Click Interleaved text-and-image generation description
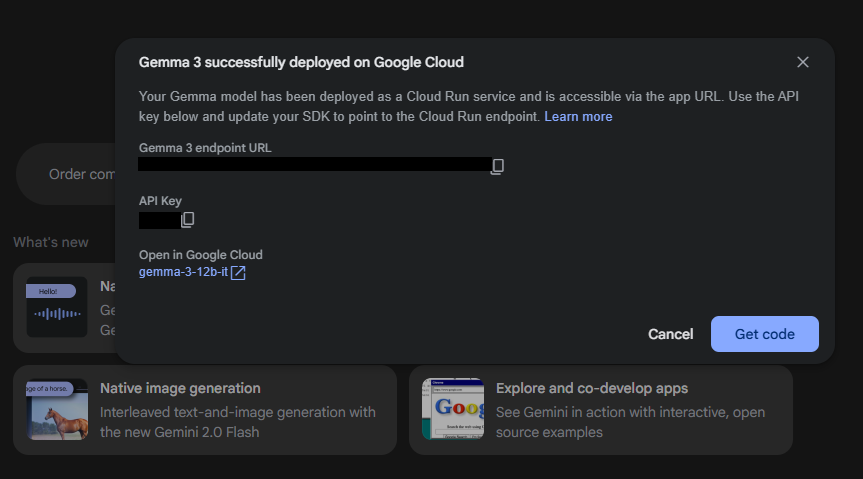 tap(238, 422)
